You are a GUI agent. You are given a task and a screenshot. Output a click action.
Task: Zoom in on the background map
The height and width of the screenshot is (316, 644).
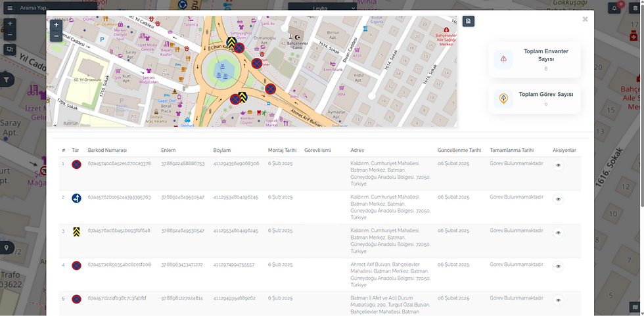coord(9,24)
